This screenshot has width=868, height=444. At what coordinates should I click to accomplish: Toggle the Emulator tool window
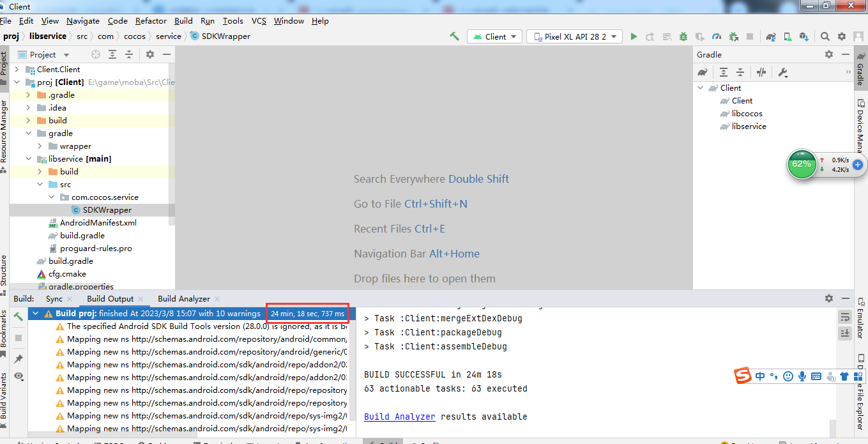(x=860, y=317)
